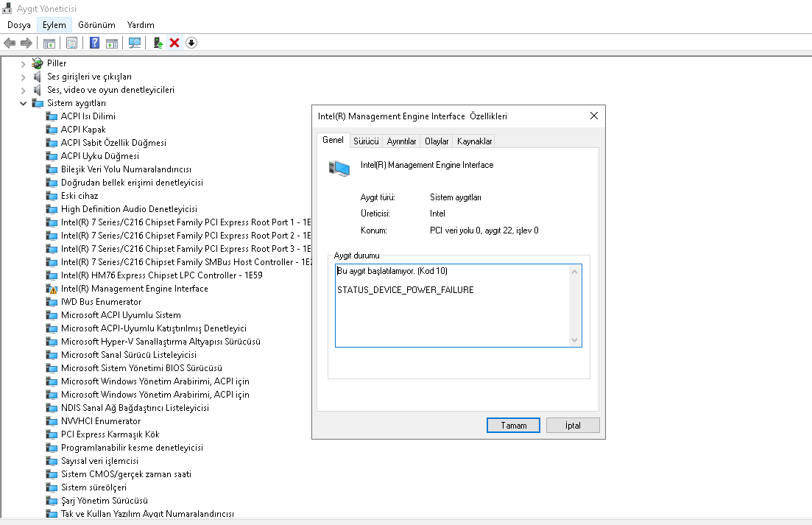812x525 pixels.
Task: Select the SMBus Host Controller entry
Action: coord(186,262)
